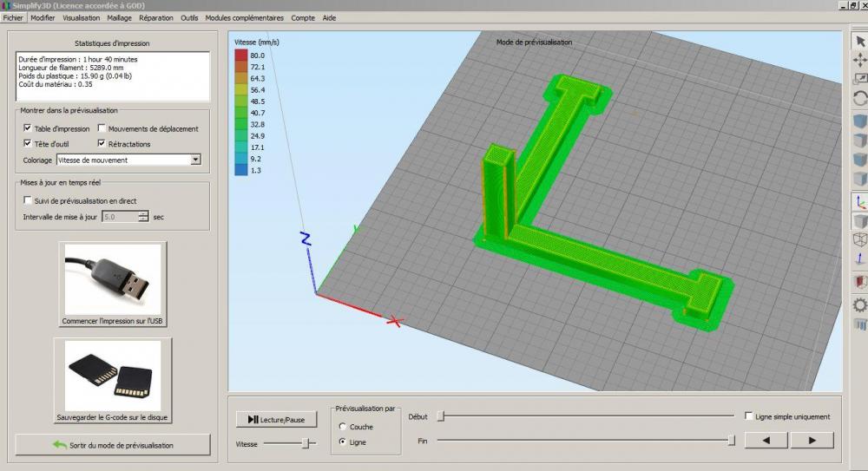Enable Suivi de prévisualisation en direct
Image resolution: width=868 pixels, height=471 pixels.
[x=27, y=200]
